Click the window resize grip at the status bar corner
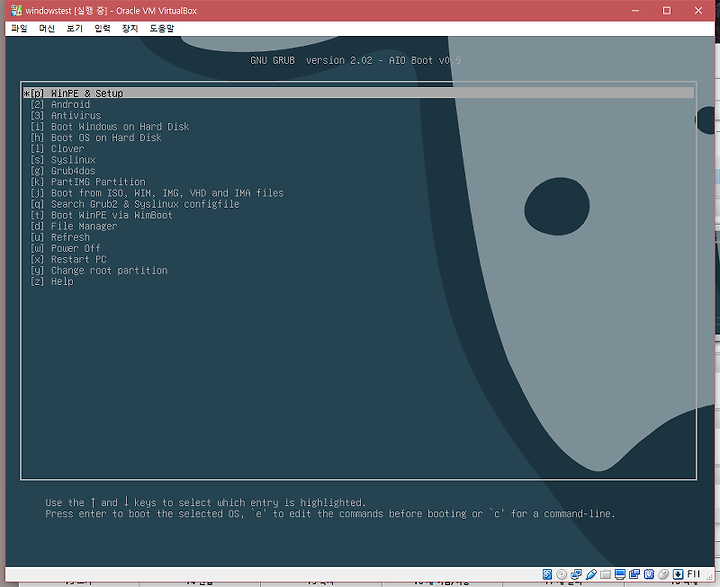720x587 pixels. [x=710, y=576]
